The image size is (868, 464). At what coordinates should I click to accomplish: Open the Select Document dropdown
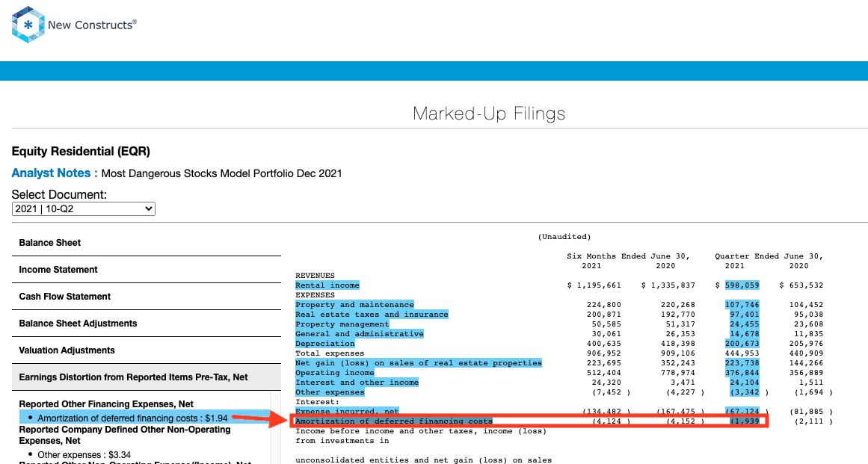(84, 209)
